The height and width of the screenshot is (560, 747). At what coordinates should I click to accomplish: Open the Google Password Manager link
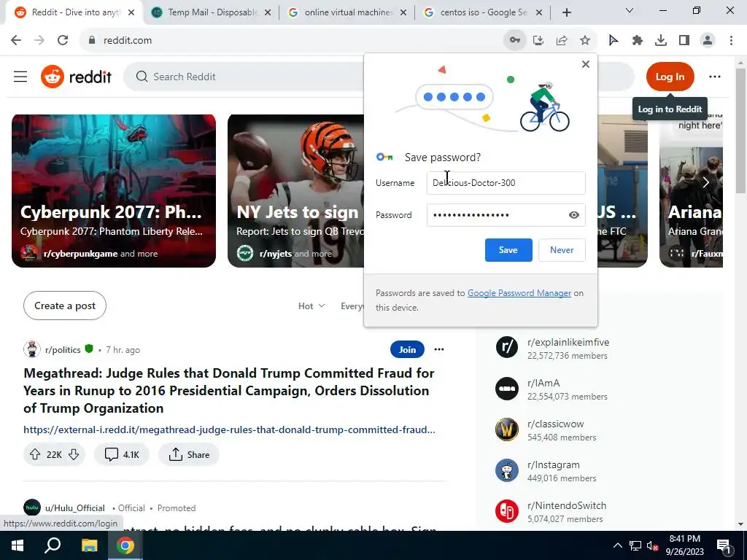tap(519, 293)
